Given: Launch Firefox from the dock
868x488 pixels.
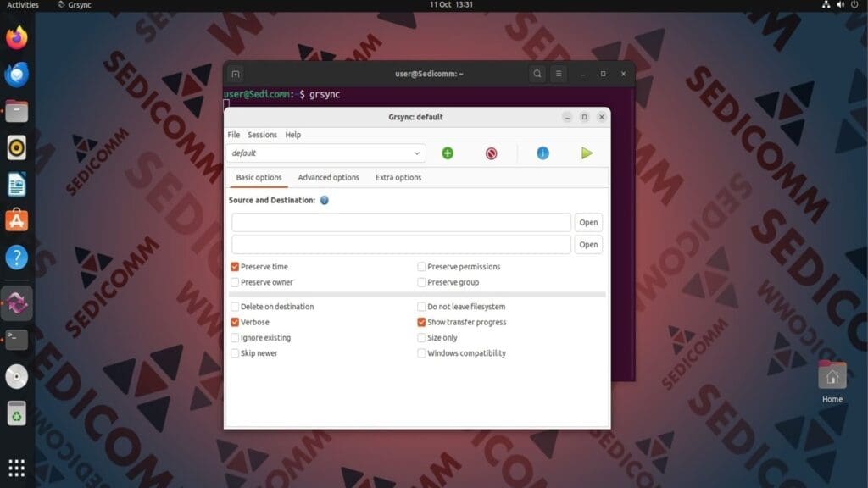Looking at the screenshot, I should 17,37.
